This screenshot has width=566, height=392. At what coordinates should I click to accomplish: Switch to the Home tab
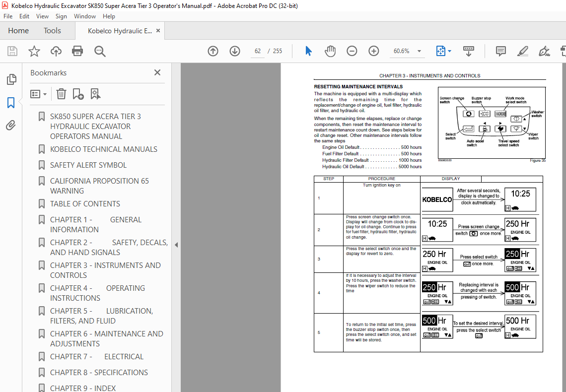(x=18, y=31)
